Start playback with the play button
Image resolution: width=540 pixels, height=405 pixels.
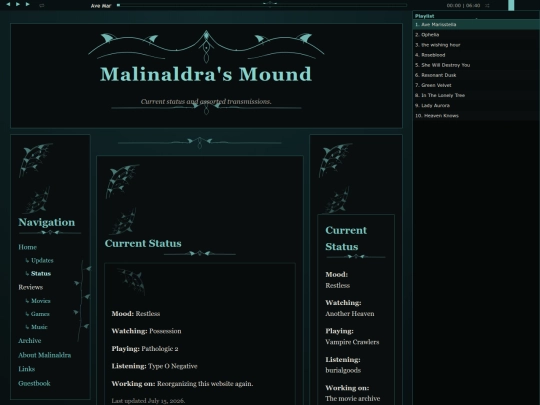[18, 4]
